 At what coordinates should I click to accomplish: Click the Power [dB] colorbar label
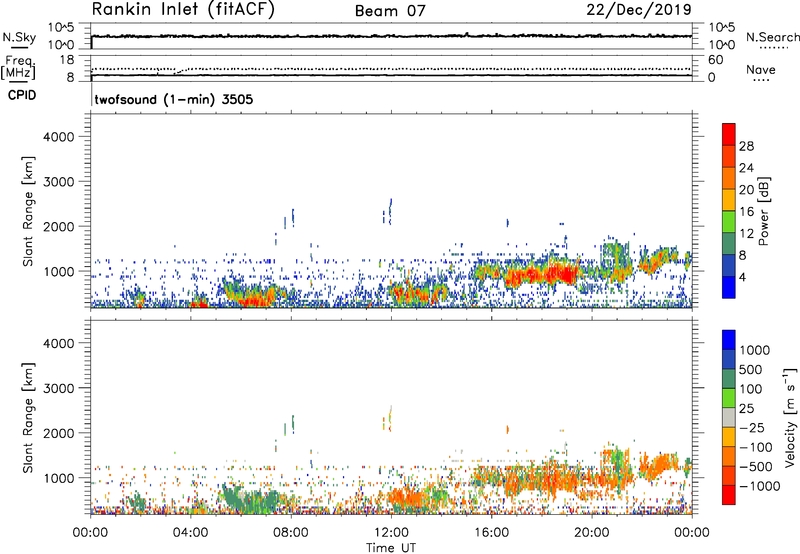click(x=764, y=211)
